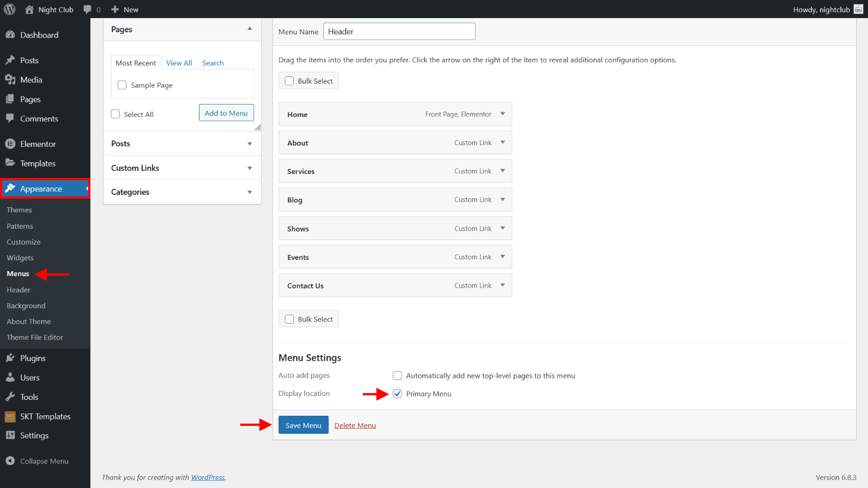The height and width of the screenshot is (488, 868).
Task: Click the plus New icon in admin bar
Action: pos(115,10)
